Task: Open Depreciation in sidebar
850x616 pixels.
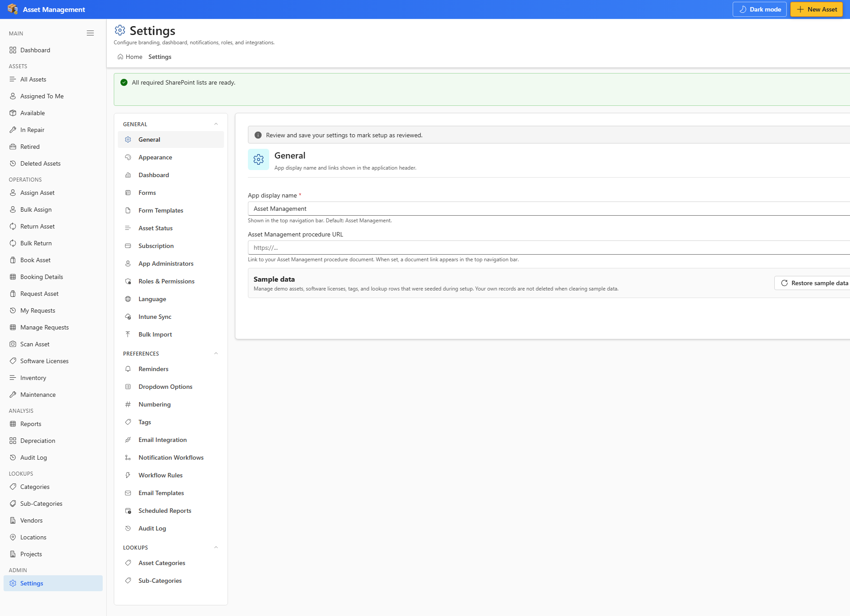Action: click(53, 441)
